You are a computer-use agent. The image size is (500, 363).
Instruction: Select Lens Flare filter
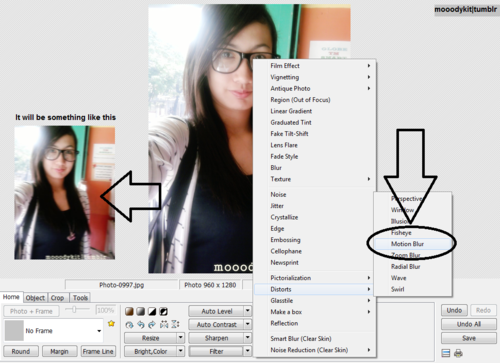(x=314, y=145)
